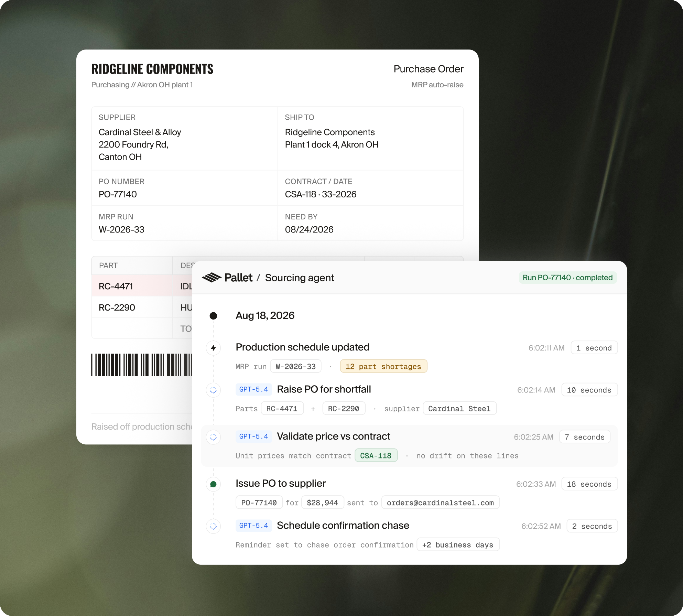This screenshot has width=683, height=616.
Task: Click the 08/24/2026 need-by date
Action: [x=309, y=229]
